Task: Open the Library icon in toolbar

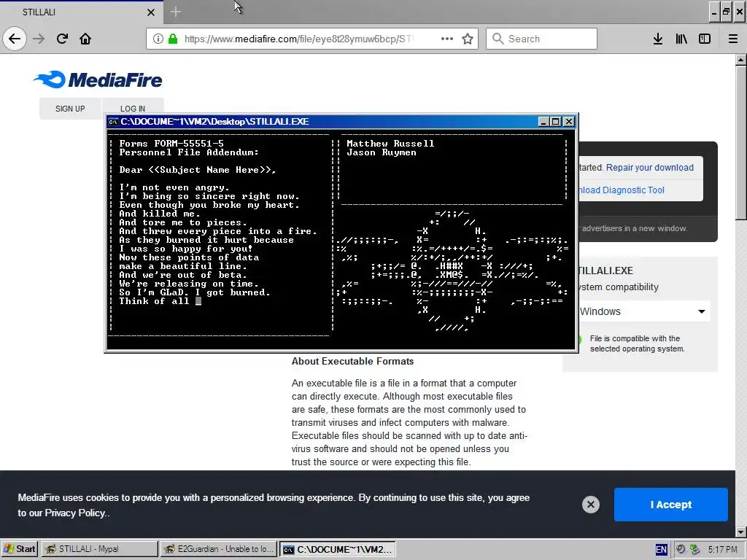Action: pyautogui.click(x=681, y=39)
